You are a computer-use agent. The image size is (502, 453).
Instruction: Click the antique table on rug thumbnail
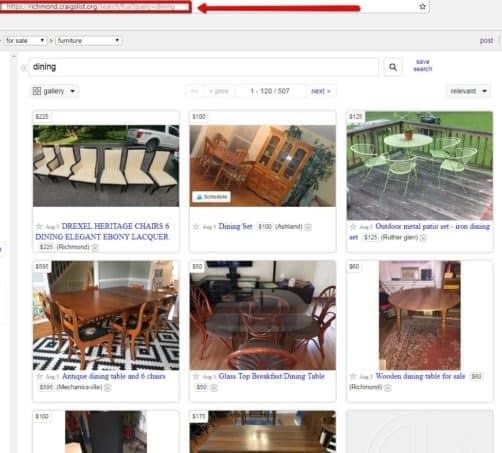(106, 315)
